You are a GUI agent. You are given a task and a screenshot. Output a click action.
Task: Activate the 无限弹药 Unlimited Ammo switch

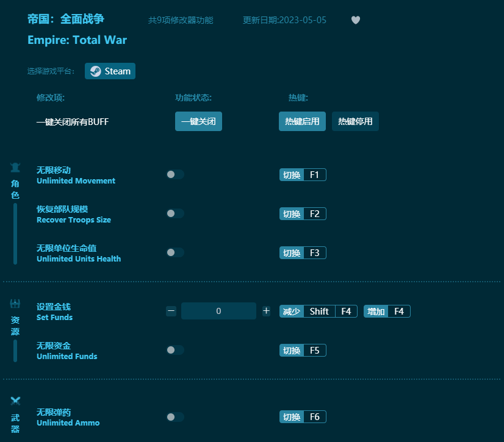coord(175,416)
